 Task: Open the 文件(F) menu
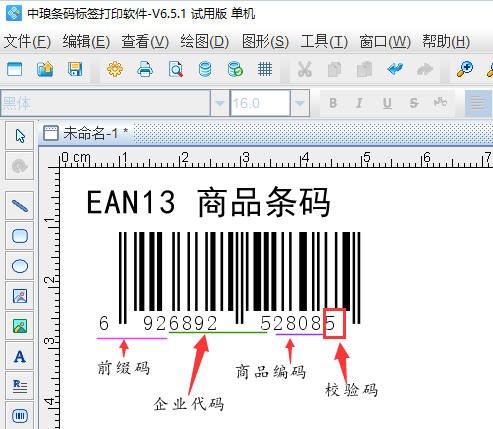coord(27,42)
